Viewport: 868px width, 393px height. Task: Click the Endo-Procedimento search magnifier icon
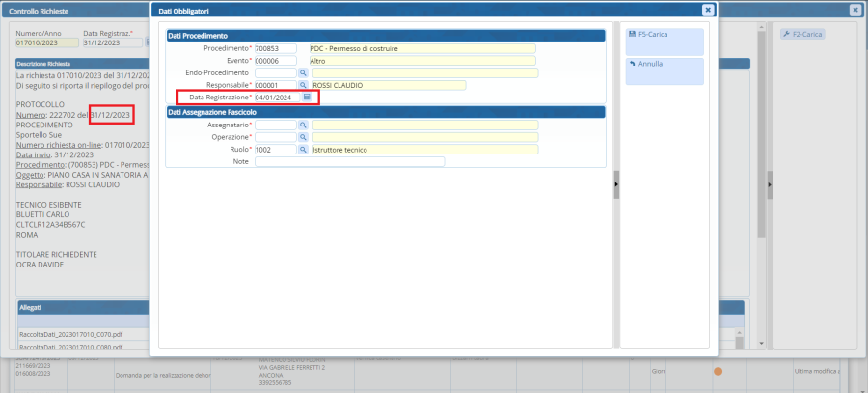point(302,72)
